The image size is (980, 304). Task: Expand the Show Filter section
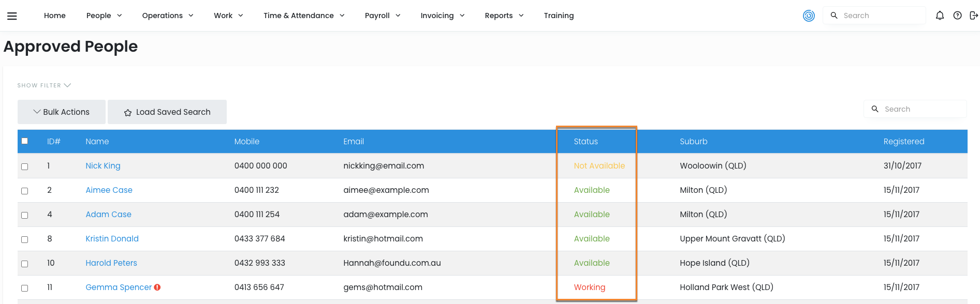click(44, 85)
